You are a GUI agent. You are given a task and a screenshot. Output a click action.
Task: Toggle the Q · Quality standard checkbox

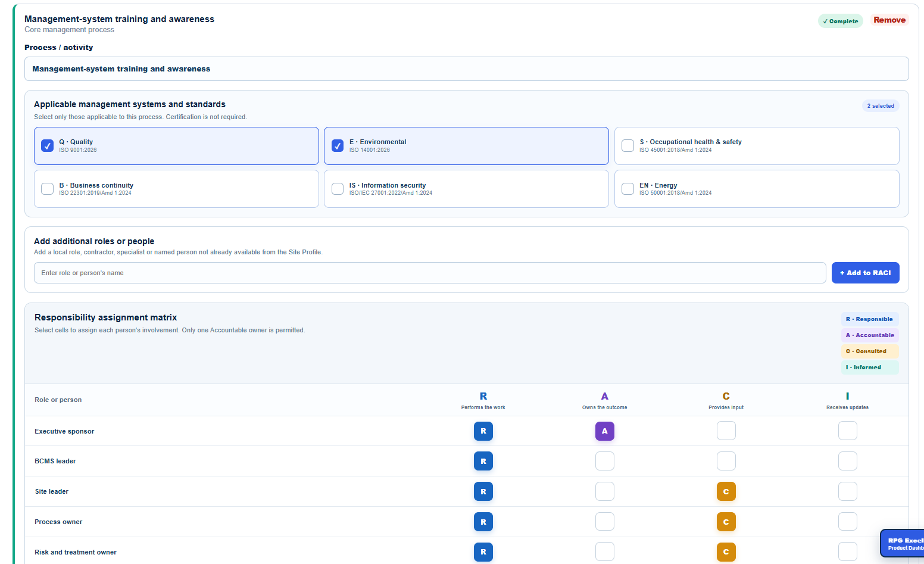point(48,146)
